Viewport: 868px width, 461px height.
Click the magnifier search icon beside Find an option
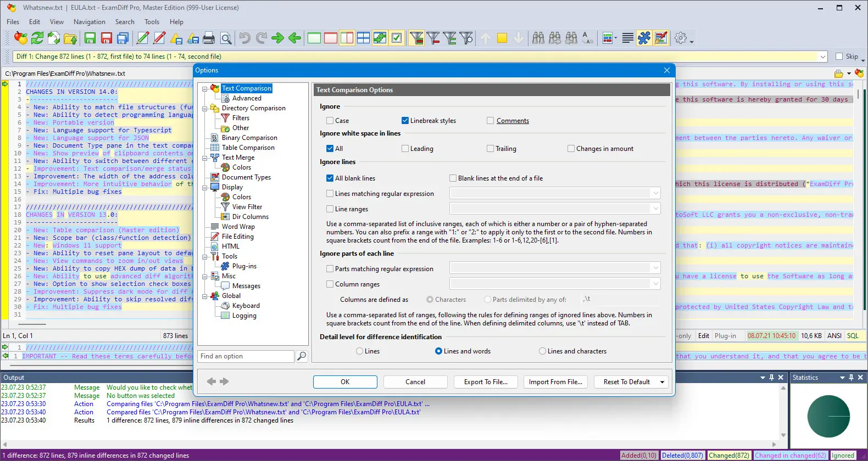(x=302, y=356)
